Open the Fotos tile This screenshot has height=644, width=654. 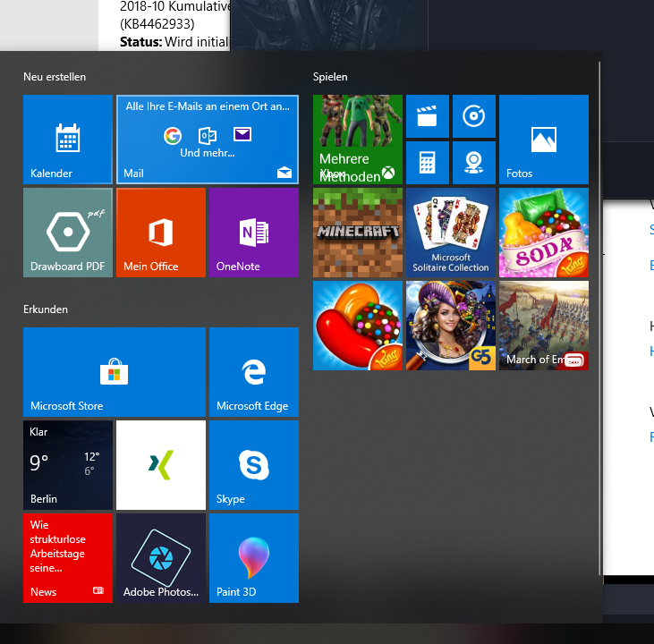coord(544,140)
